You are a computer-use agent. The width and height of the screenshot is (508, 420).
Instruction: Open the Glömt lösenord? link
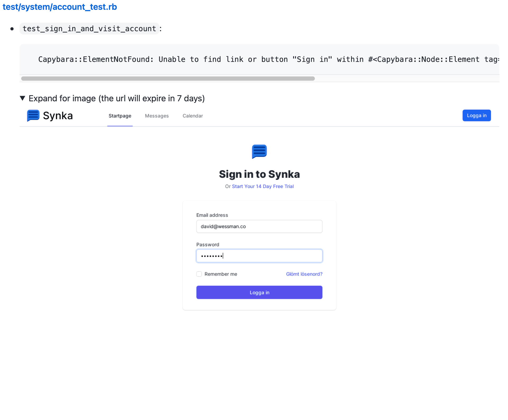304,274
